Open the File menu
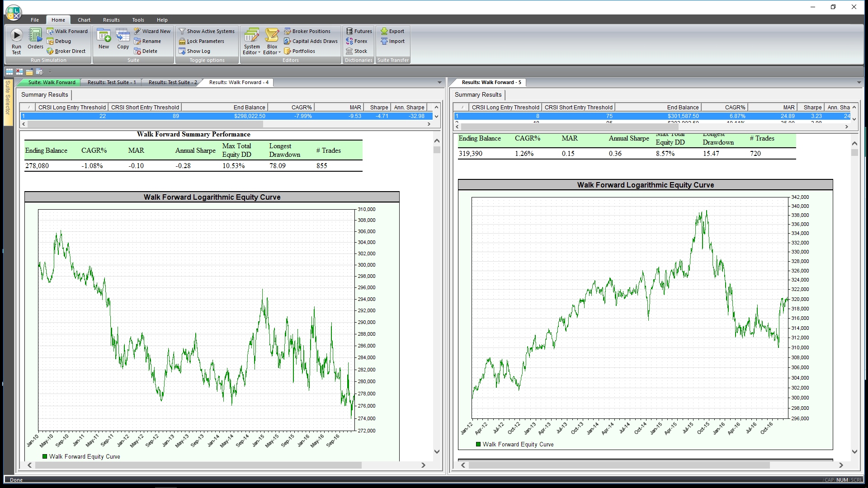868x488 pixels. [x=35, y=20]
